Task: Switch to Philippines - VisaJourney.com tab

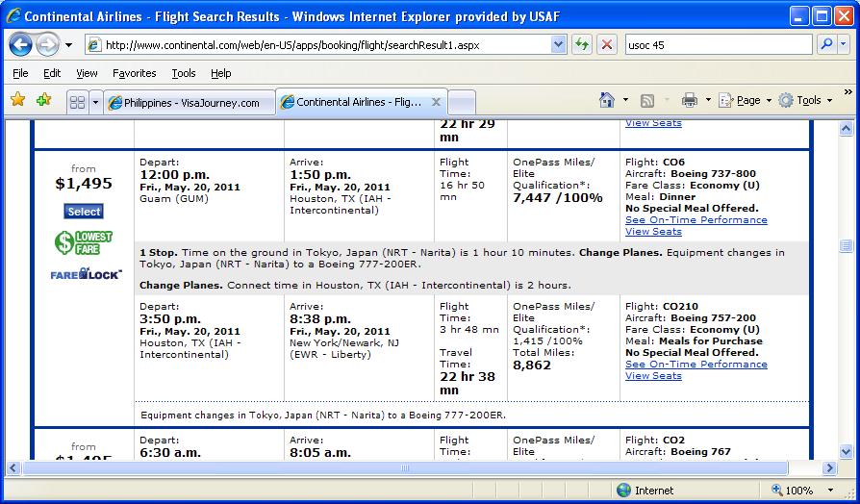Action: [190, 103]
